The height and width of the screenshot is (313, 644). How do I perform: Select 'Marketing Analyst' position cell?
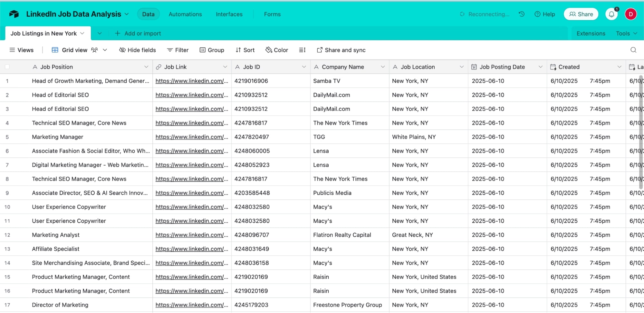point(90,235)
